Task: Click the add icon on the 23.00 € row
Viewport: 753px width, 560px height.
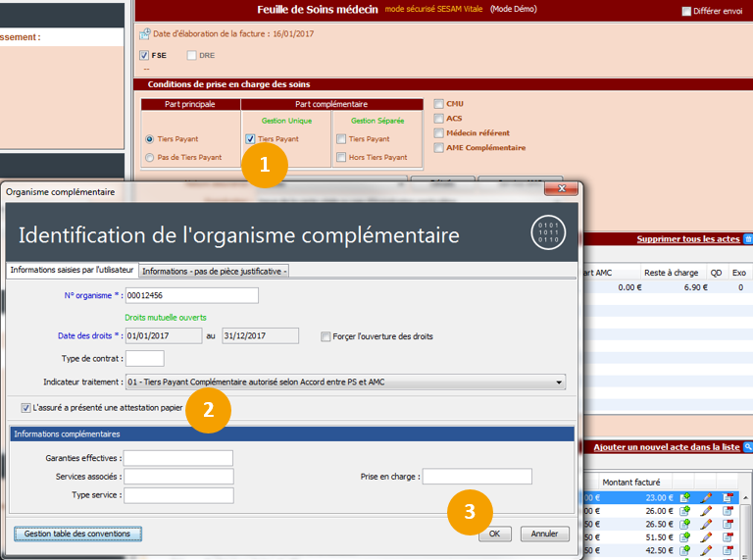Action: tap(685, 497)
